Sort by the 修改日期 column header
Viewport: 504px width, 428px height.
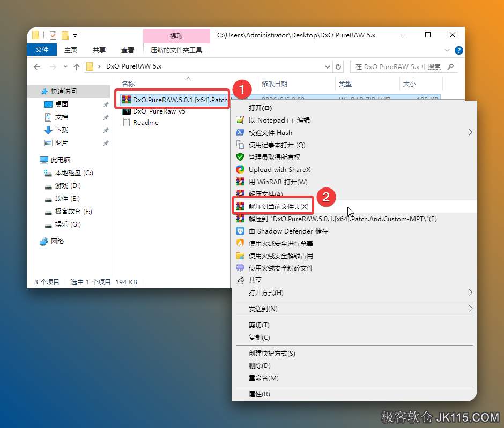(x=274, y=84)
